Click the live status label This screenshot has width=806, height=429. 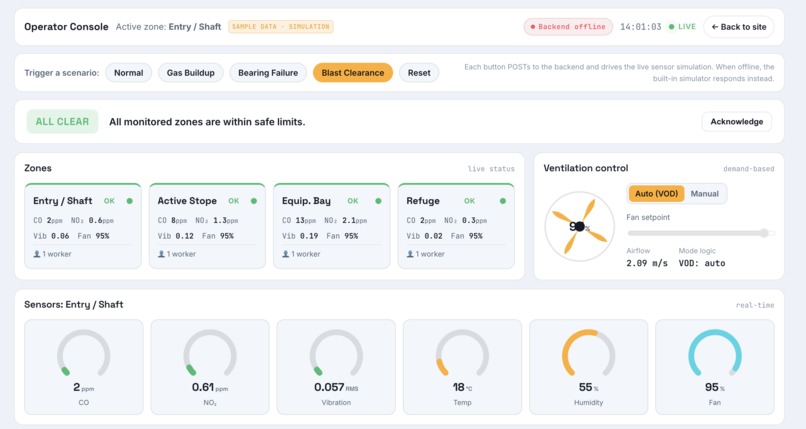[x=491, y=169]
